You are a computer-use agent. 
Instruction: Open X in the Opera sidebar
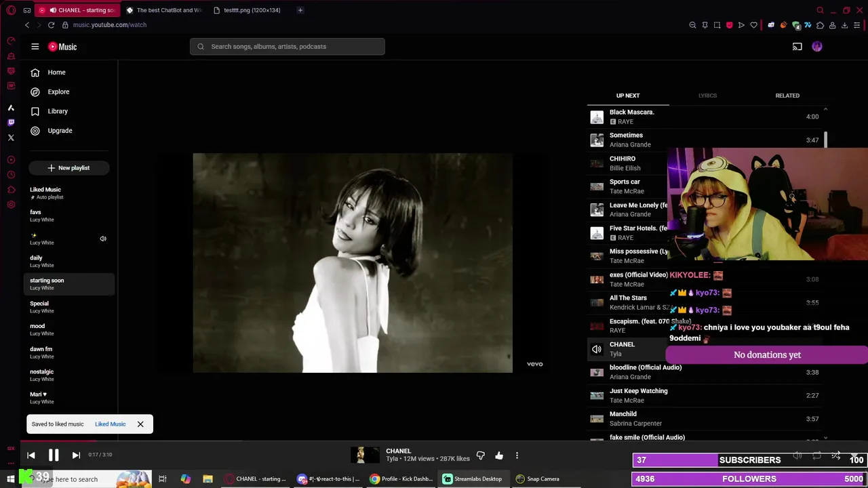pos(11,138)
